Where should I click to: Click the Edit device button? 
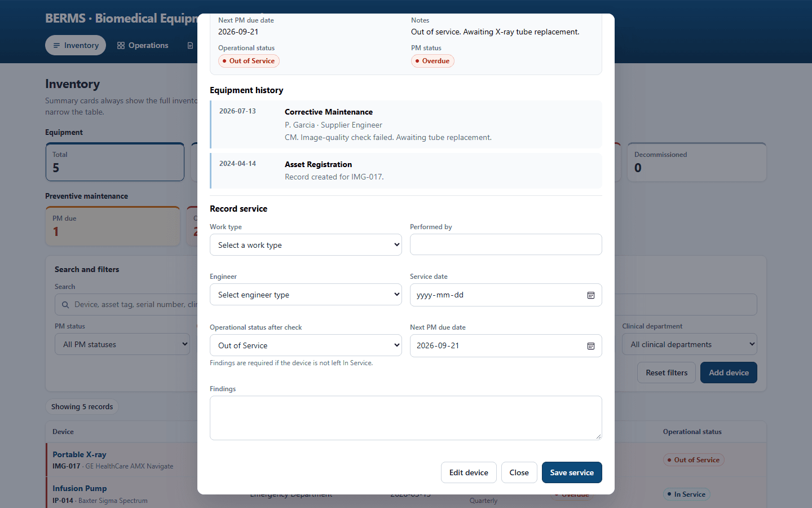(x=469, y=472)
